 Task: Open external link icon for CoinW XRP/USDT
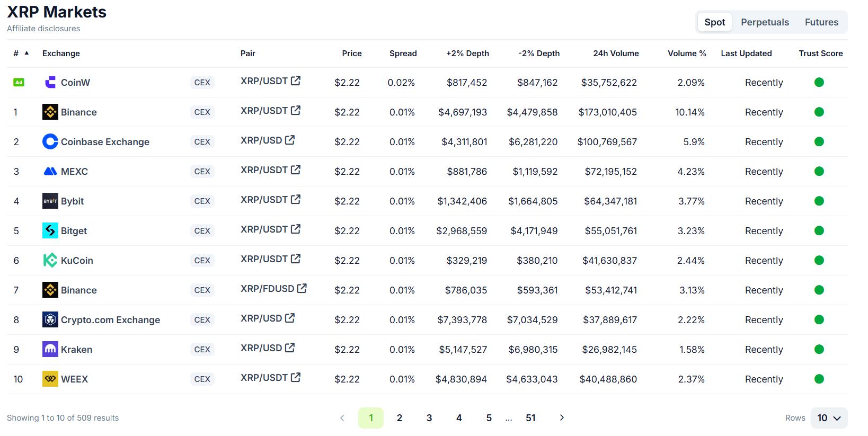pyautogui.click(x=296, y=81)
